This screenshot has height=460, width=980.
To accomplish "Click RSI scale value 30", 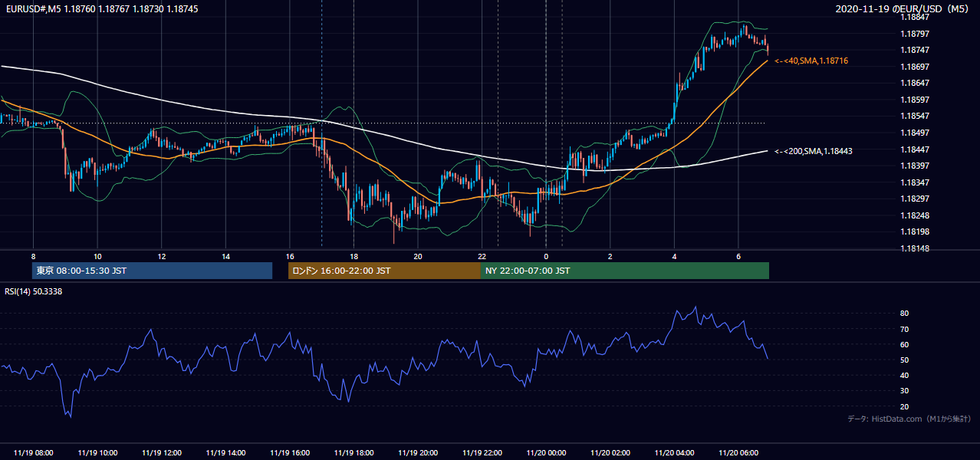I will pos(905,391).
